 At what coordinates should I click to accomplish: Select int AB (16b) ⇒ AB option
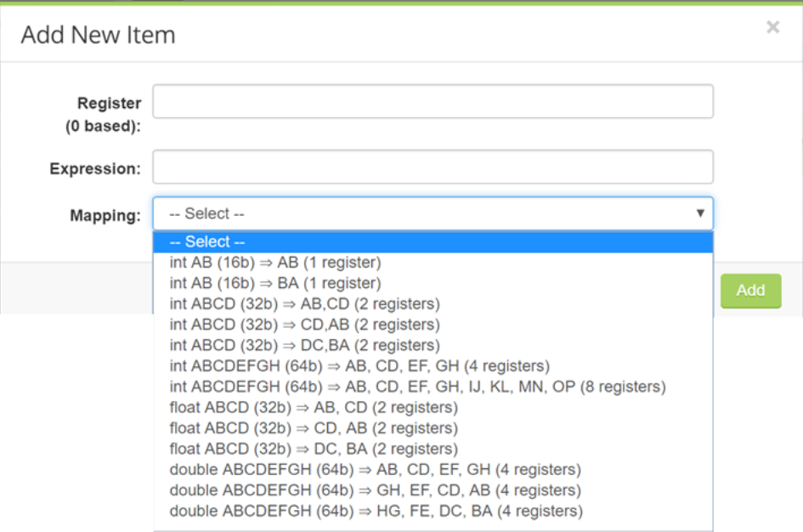coord(275,263)
